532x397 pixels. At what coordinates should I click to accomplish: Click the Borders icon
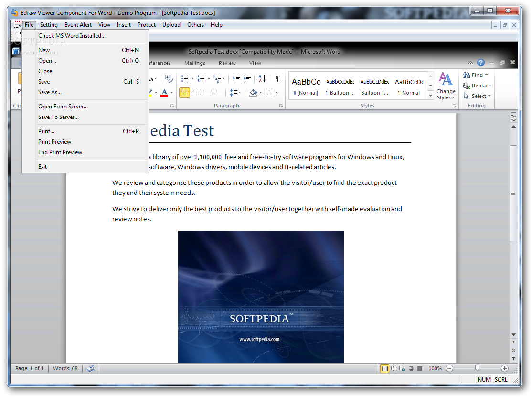pos(269,92)
